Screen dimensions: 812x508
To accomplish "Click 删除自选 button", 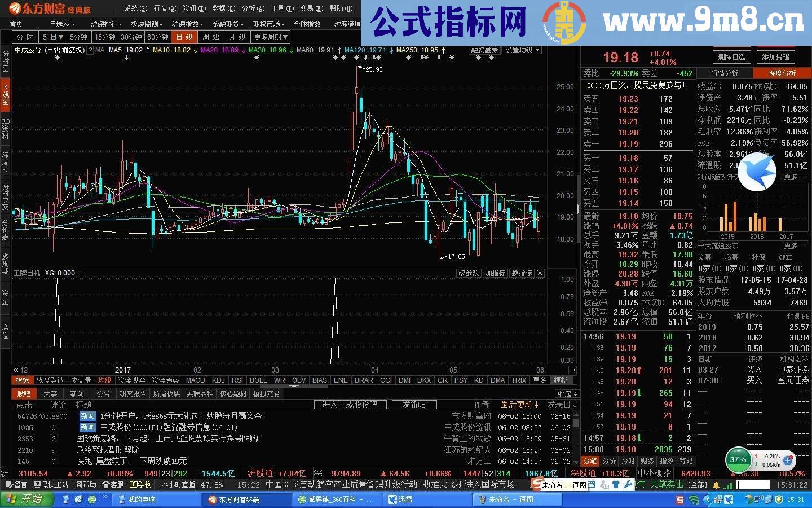I will pyautogui.click(x=731, y=57).
